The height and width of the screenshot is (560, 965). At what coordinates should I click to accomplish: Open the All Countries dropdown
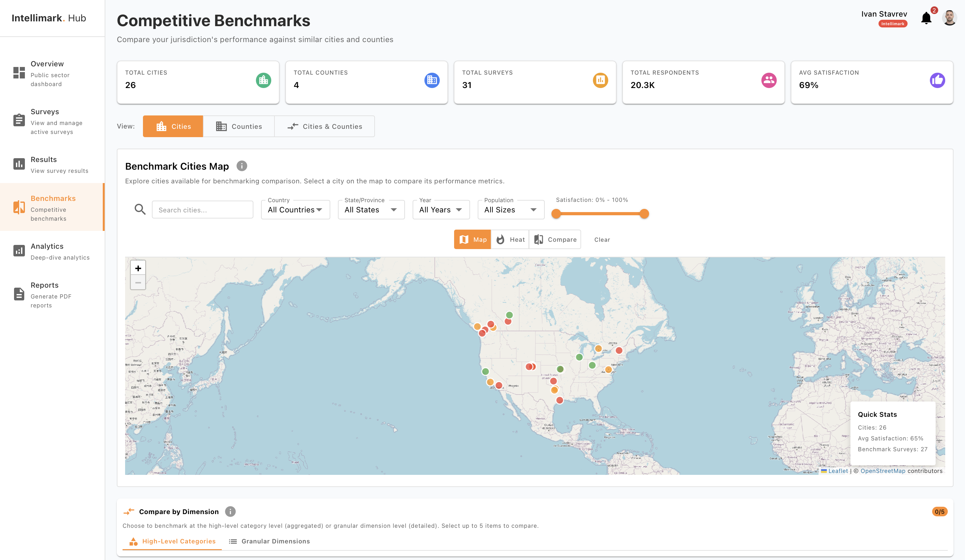point(295,210)
